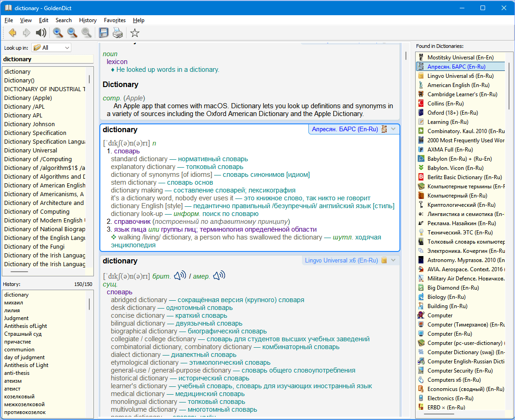This screenshot has height=420, width=515.
Task: Click AXMA Full dictionary icon
Action: click(x=421, y=149)
